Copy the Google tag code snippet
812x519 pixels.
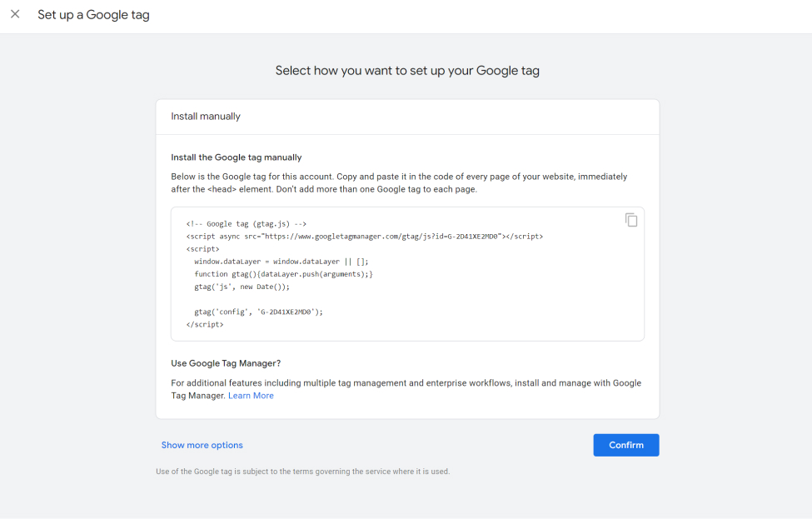[630, 220]
